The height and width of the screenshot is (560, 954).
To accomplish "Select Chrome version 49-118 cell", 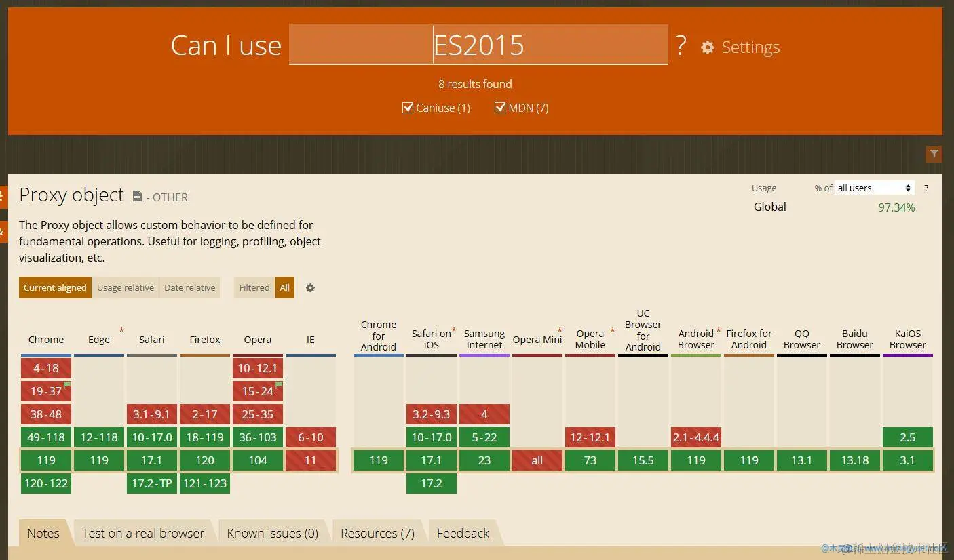I will 46,437.
